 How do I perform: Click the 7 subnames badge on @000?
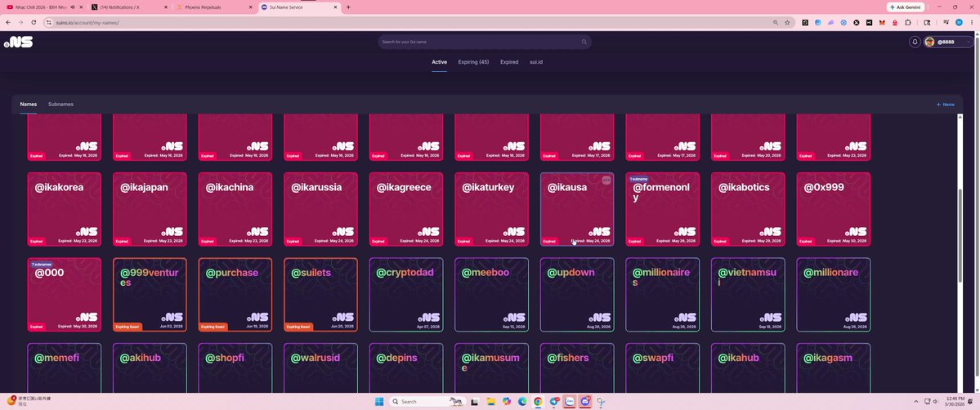coord(42,265)
